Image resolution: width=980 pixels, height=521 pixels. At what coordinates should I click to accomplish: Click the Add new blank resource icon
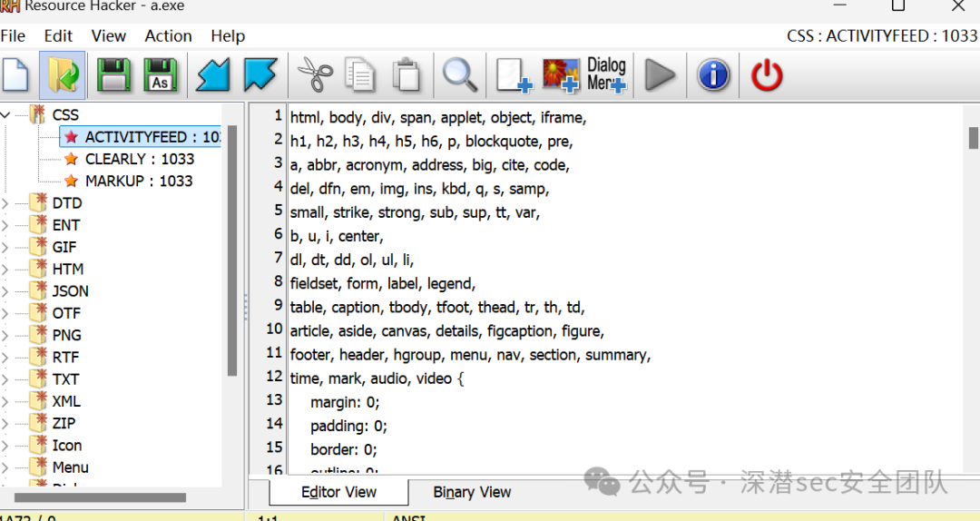coord(514,75)
